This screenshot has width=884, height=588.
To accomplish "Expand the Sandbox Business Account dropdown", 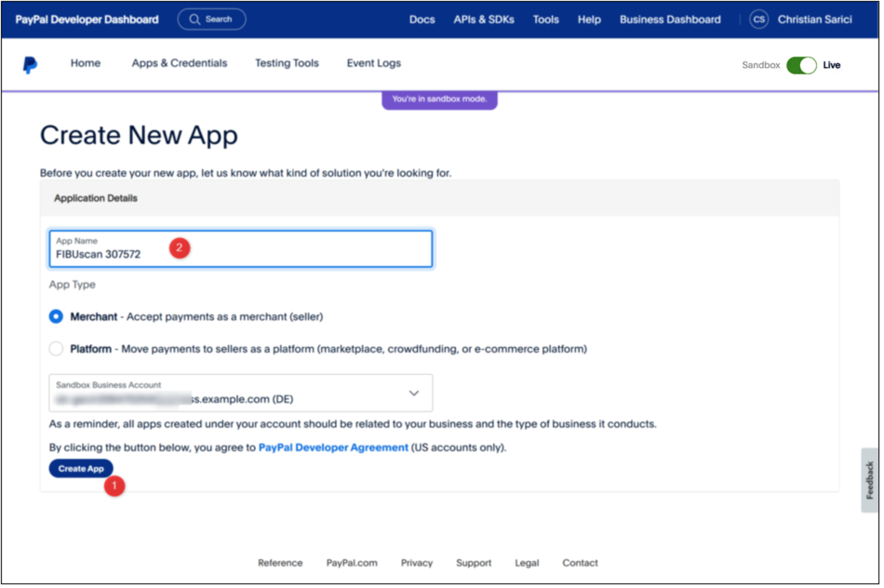I will click(x=242, y=394).
